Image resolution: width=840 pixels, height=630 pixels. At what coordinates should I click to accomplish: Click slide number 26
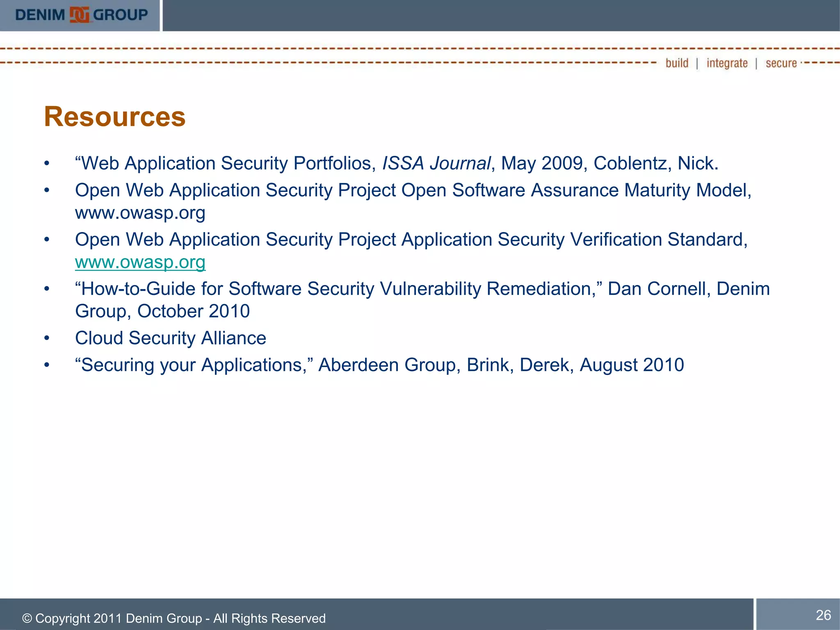pyautogui.click(x=824, y=615)
